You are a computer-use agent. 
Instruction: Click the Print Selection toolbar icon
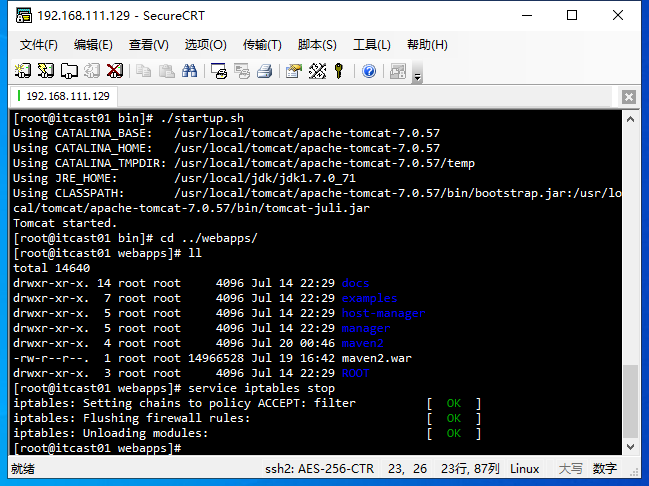click(x=242, y=71)
